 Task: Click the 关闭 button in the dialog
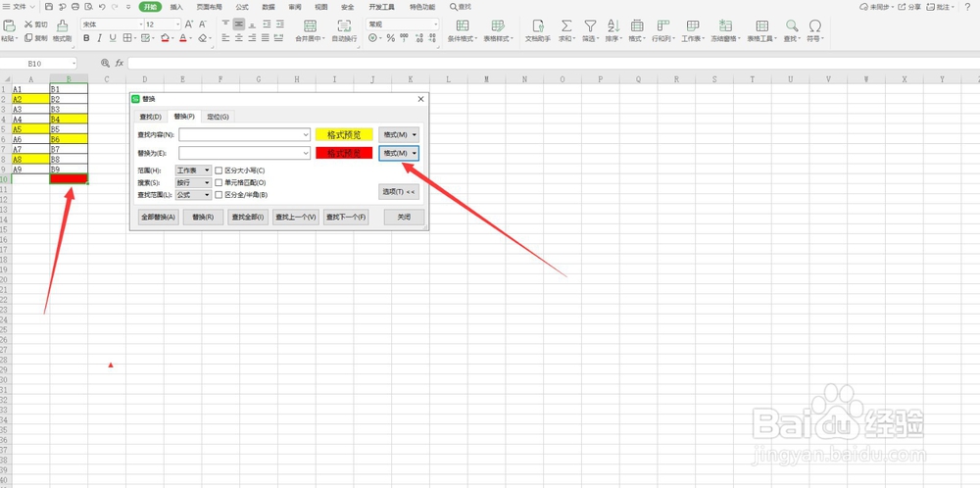pos(405,217)
